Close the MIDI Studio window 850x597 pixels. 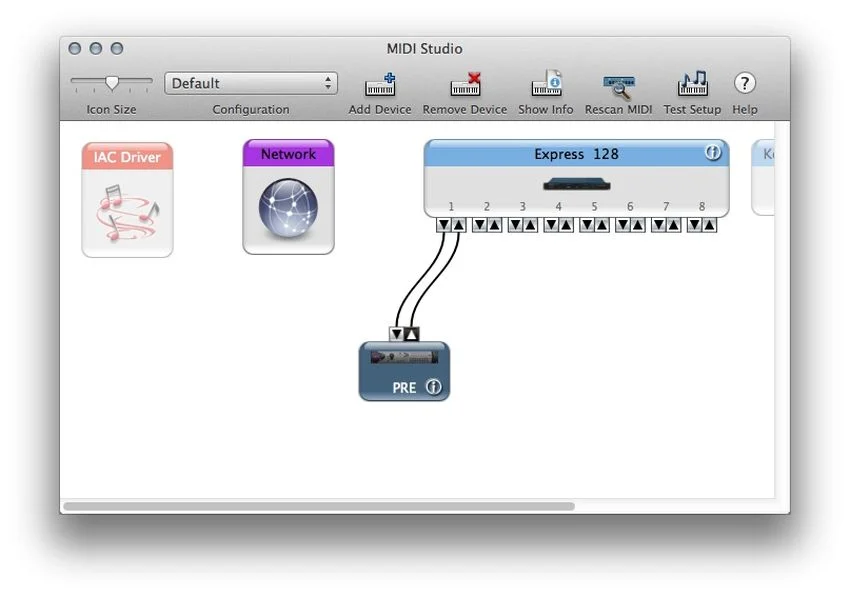(x=75, y=48)
